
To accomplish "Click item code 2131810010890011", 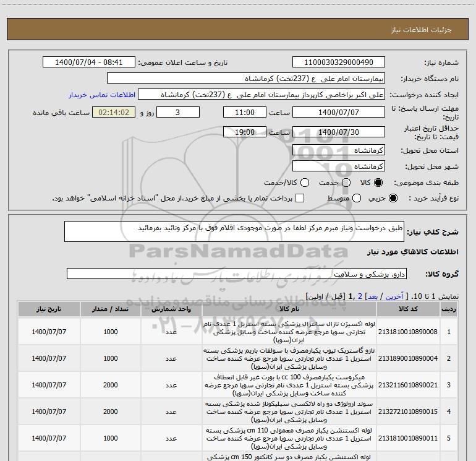I will coord(408,438).
